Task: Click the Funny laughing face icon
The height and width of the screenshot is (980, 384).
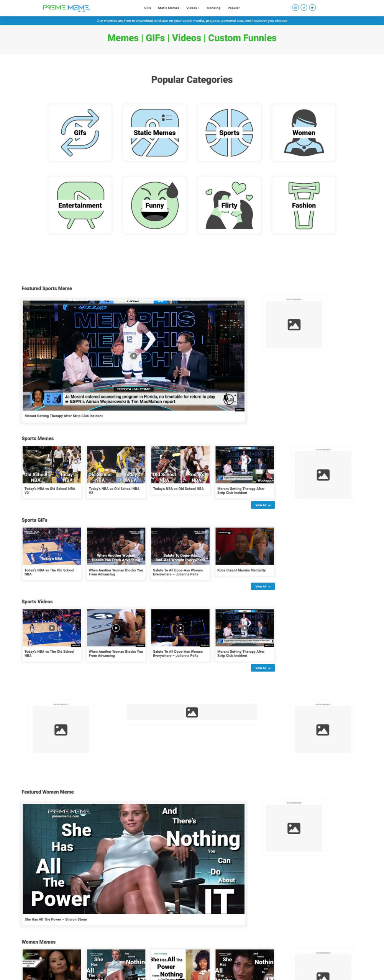Action: [154, 205]
